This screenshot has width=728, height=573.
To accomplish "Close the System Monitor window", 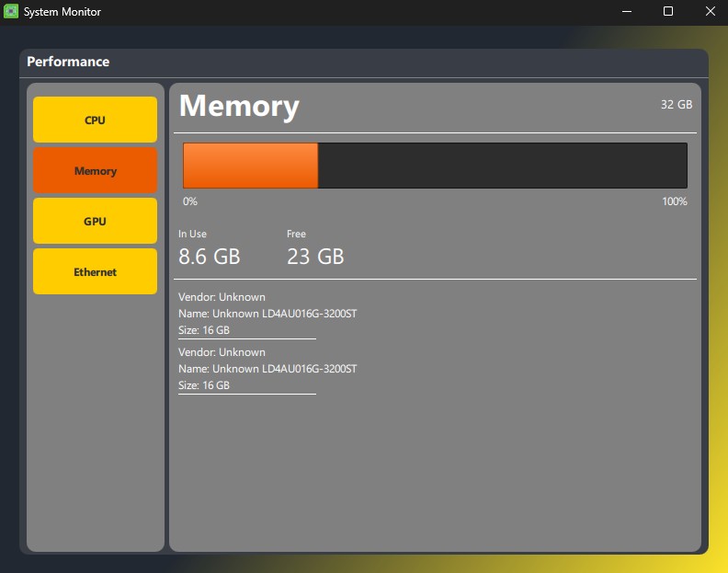I will click(710, 12).
